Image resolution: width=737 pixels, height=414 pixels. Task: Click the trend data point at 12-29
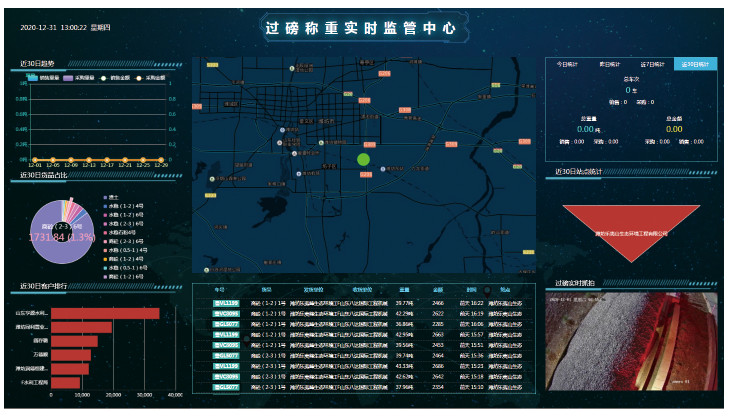(x=161, y=160)
